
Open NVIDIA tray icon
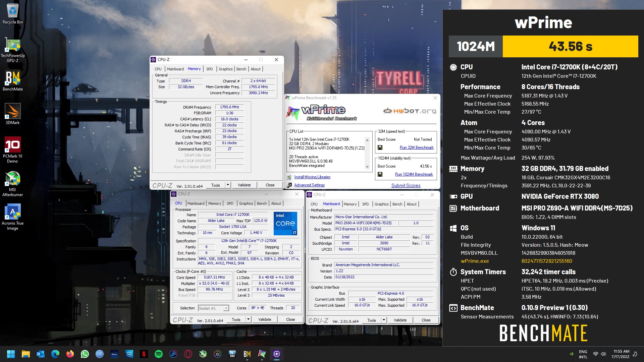pyautogui.click(x=572, y=354)
